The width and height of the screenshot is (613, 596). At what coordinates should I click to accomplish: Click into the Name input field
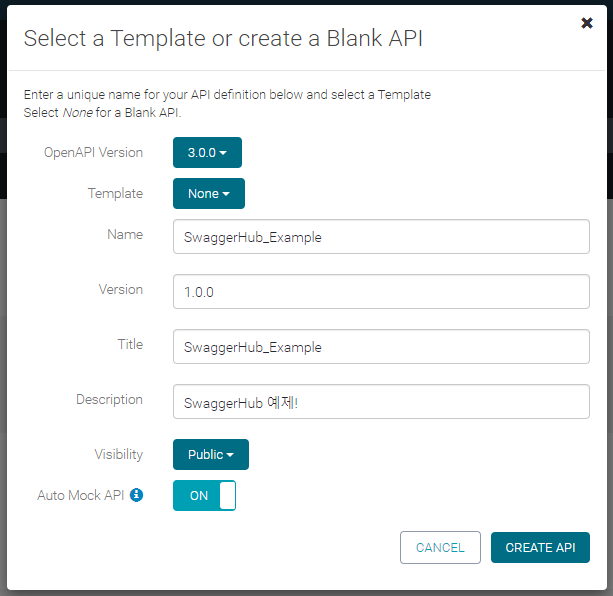[381, 236]
